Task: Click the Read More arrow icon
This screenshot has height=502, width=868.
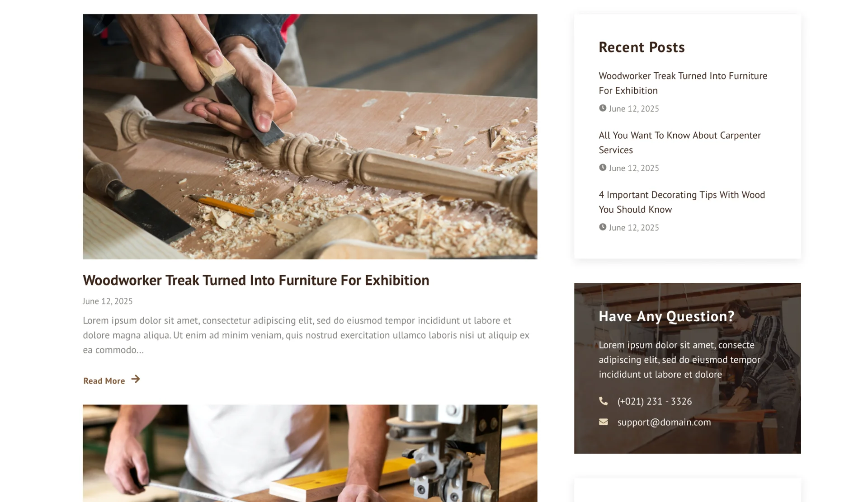Action: coord(136,380)
